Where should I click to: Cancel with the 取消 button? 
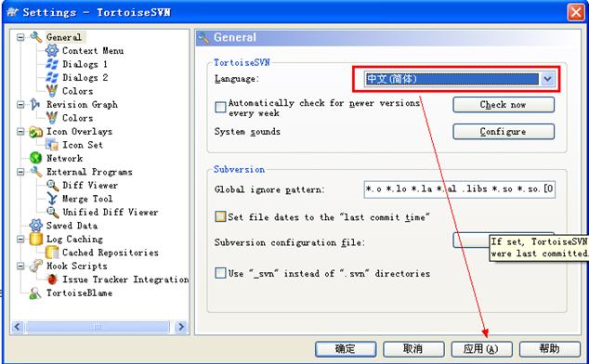coord(413,348)
